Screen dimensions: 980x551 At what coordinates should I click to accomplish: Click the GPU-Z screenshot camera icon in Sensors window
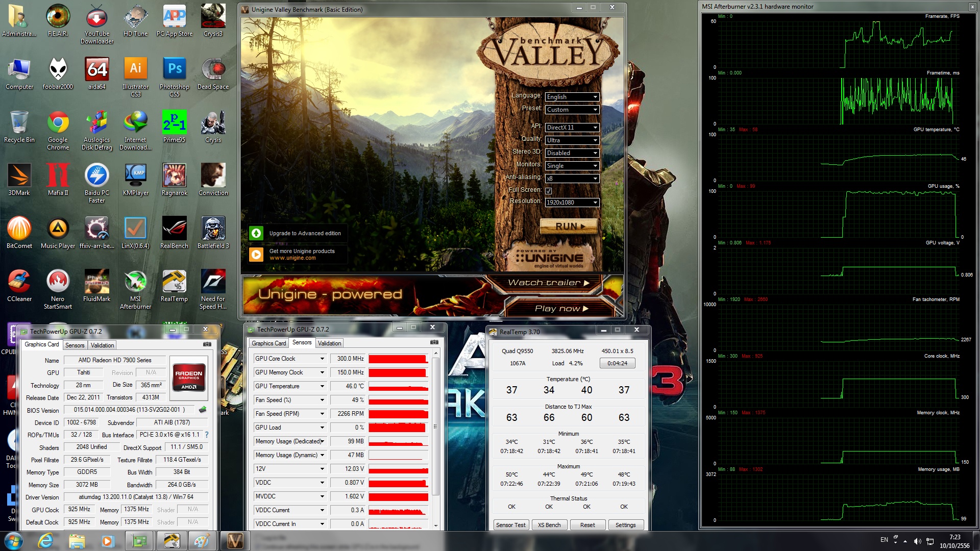(434, 342)
